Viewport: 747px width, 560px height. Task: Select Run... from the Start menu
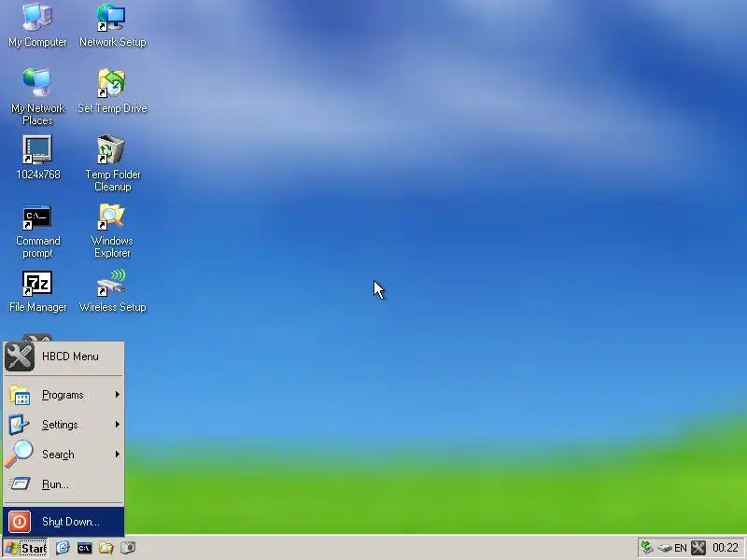coord(63,484)
